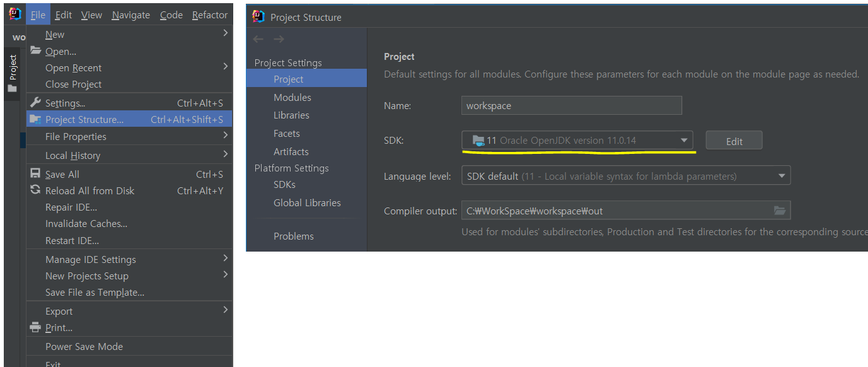
Task: Click the Open folder icon in File menu
Action: click(x=35, y=51)
